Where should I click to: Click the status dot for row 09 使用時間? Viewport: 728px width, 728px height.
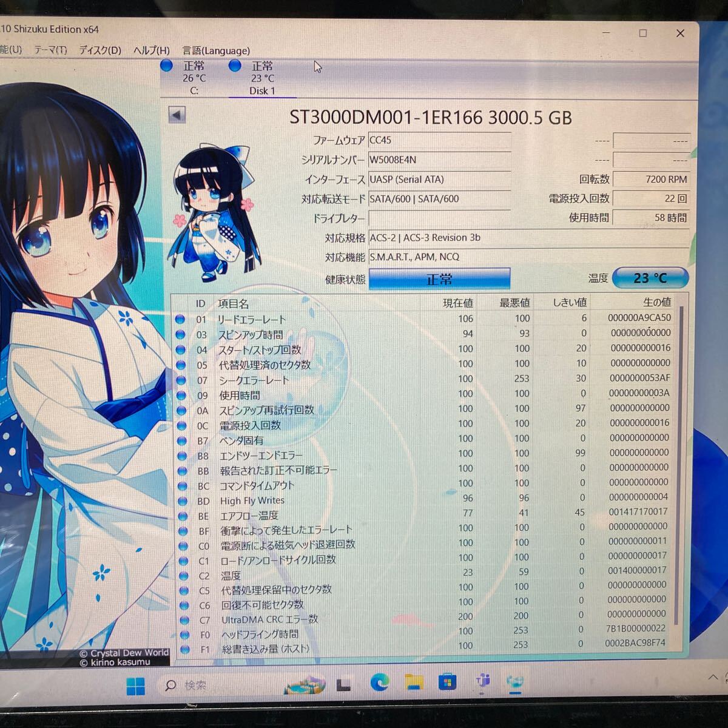pos(181,395)
